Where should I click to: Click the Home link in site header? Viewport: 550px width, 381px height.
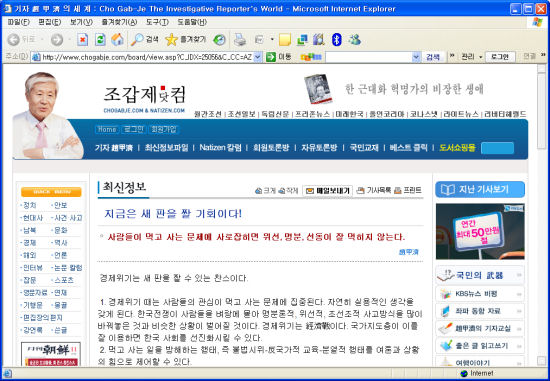107,129
